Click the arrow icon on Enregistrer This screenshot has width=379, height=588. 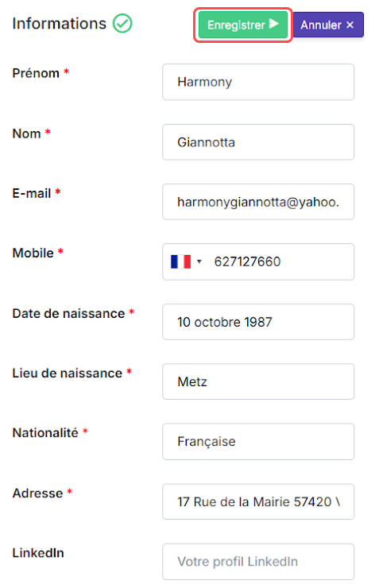pos(273,25)
